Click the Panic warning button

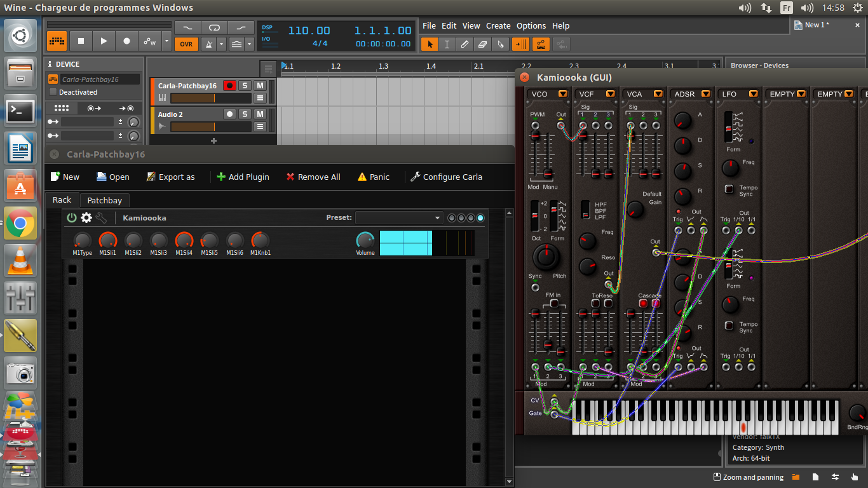pos(373,177)
